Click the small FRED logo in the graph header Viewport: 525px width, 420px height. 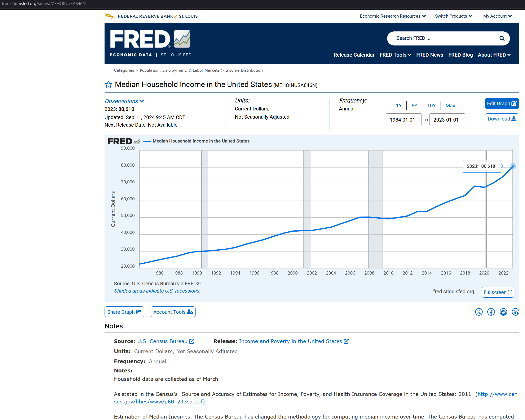(124, 141)
